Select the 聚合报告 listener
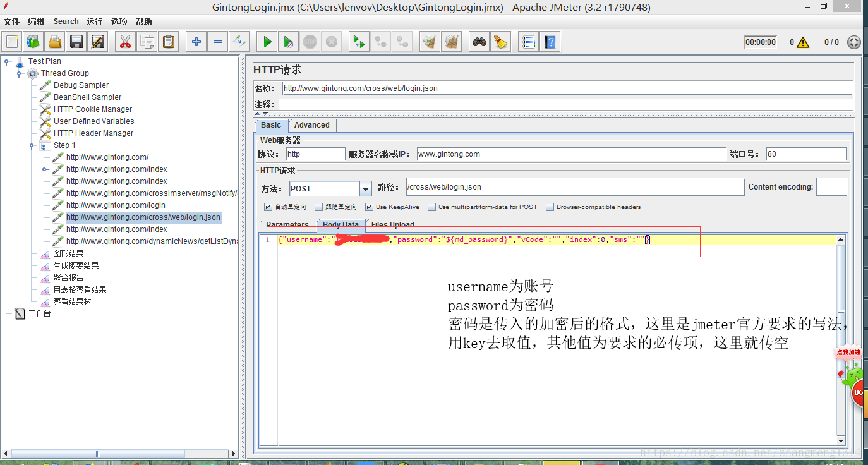Screen dimensions: 868x465 68,278
